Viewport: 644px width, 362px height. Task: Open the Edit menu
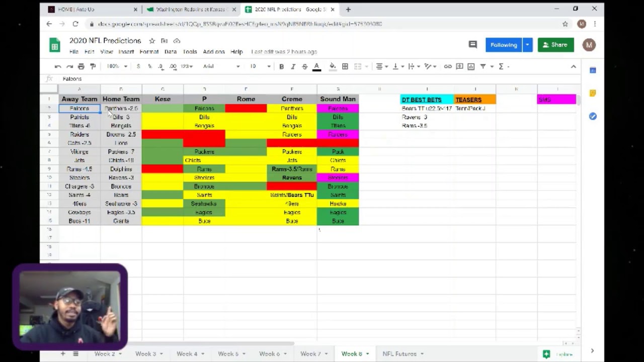coord(90,52)
